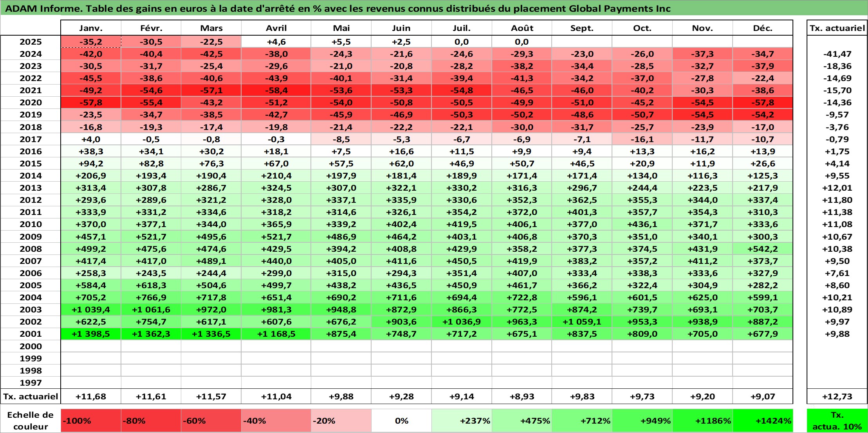
Task: Click the +1 036,9 cell in 2002
Action: point(462,322)
